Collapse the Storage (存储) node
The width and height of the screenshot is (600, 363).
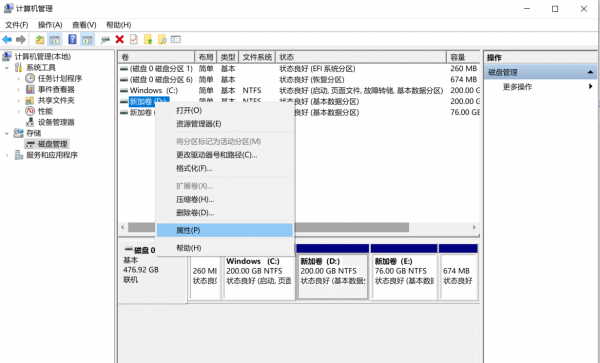pyautogui.click(x=7, y=133)
